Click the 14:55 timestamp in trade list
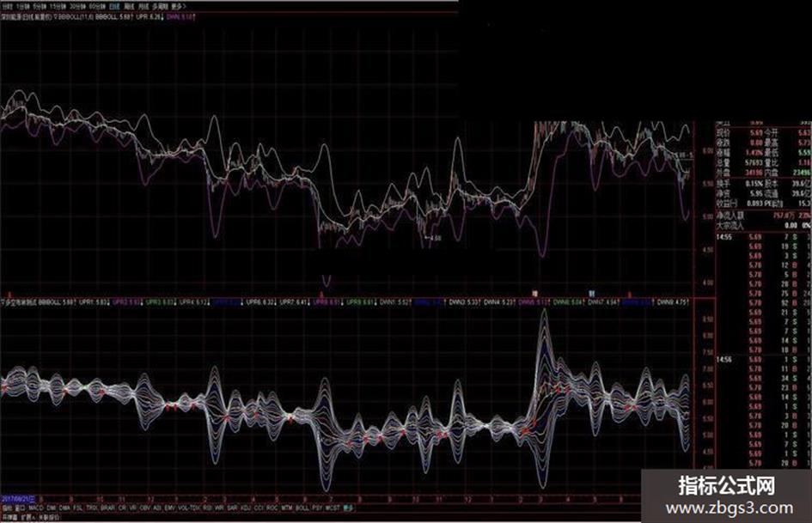Viewport: 812px width, 523px height. [x=724, y=237]
